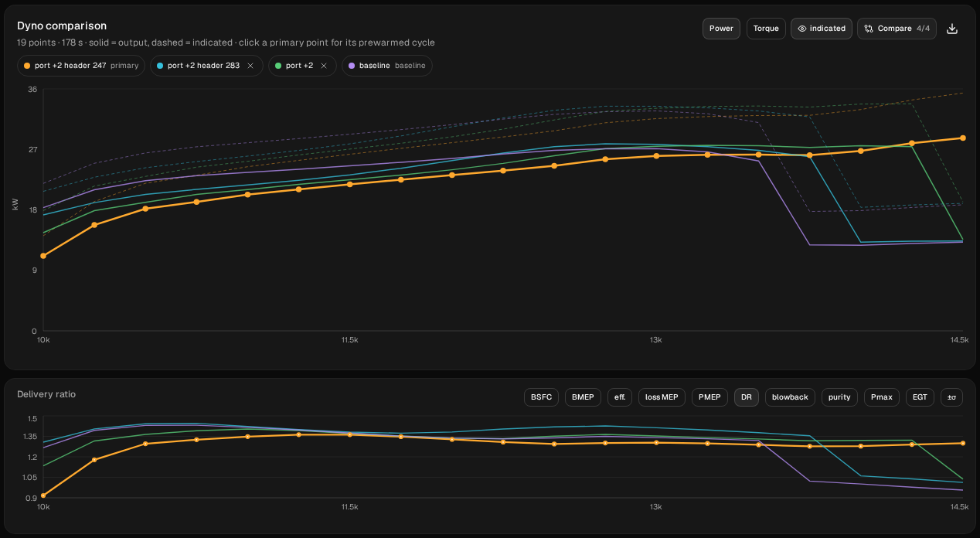Screen dimensions: 980x538
Task: Click the primary power point at 13k
Action: point(656,156)
